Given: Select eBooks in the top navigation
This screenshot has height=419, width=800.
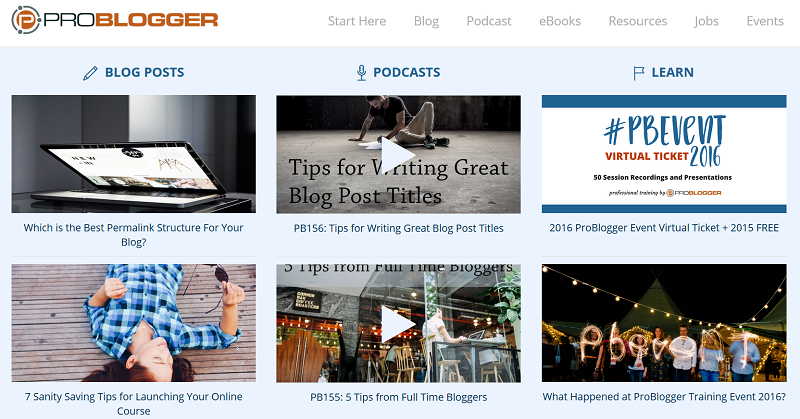Looking at the screenshot, I should (560, 21).
